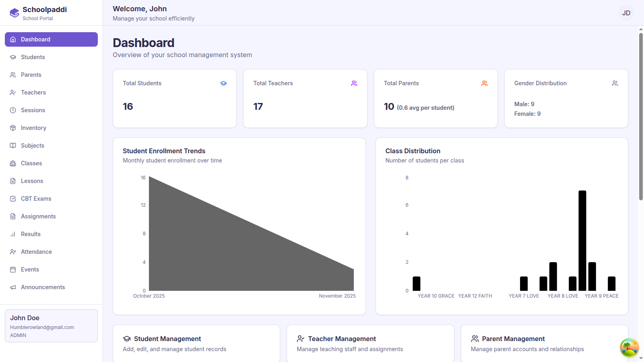The width and height of the screenshot is (644, 362).
Task: Go to CBT Exams section
Action: 36,199
